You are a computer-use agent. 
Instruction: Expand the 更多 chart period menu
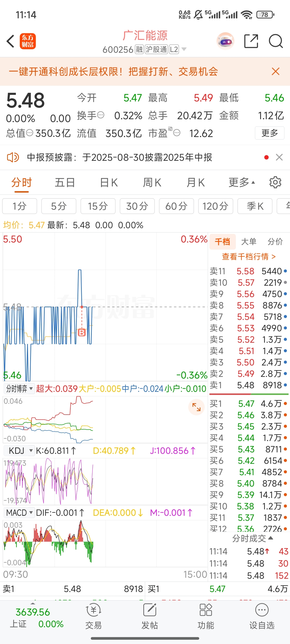pos(242,183)
